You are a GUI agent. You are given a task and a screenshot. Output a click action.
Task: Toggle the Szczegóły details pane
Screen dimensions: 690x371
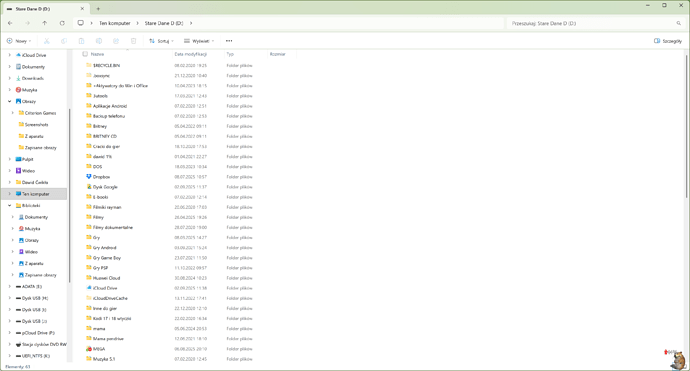coord(668,41)
